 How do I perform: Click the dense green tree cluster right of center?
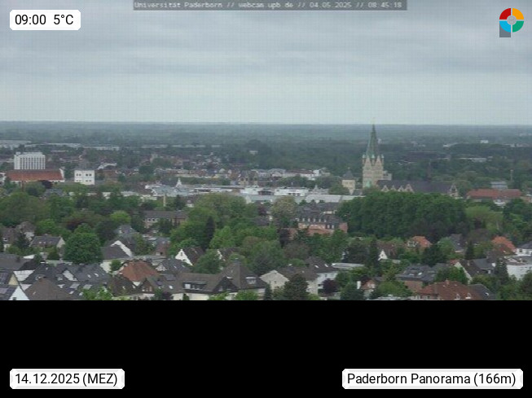click(x=402, y=214)
